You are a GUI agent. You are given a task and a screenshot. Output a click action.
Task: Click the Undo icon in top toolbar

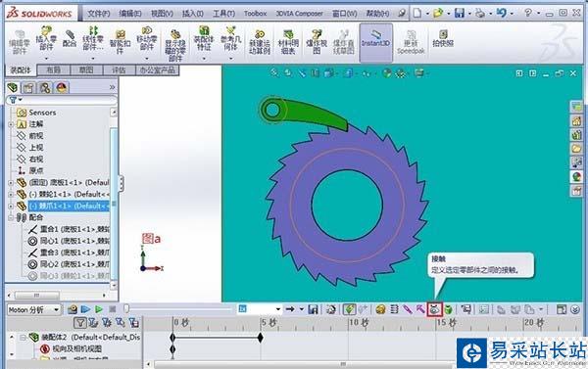coord(502,13)
